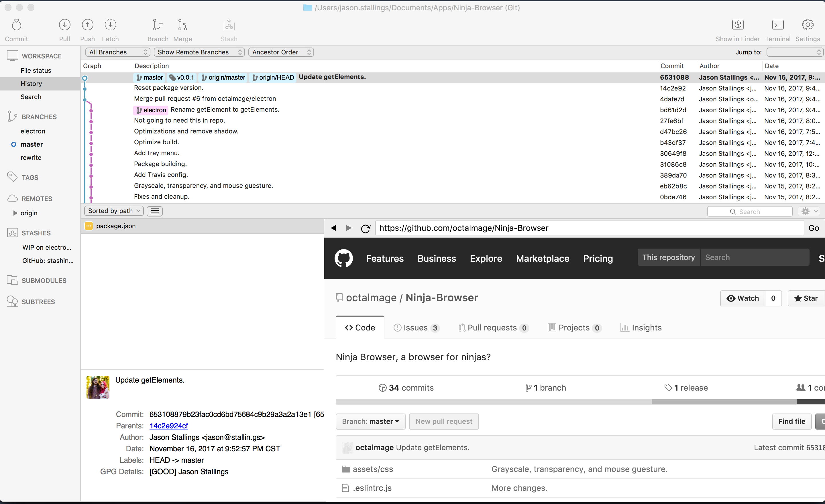Click the Watch button on GitHub
Viewport: 825px width, 504px height.
(x=742, y=298)
